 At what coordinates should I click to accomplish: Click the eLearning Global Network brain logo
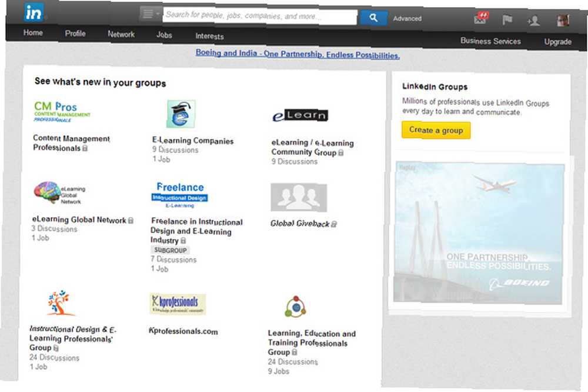tap(59, 192)
